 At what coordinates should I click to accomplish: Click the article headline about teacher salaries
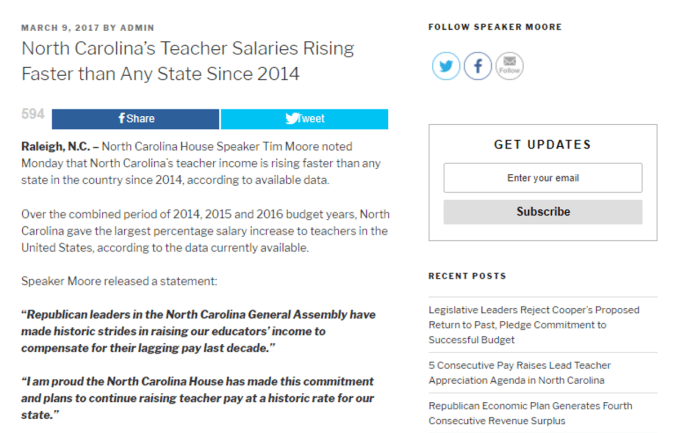[x=188, y=60]
